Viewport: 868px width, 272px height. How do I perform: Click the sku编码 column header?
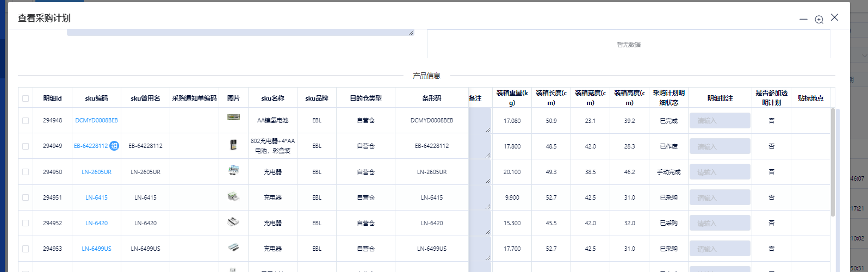(x=96, y=98)
